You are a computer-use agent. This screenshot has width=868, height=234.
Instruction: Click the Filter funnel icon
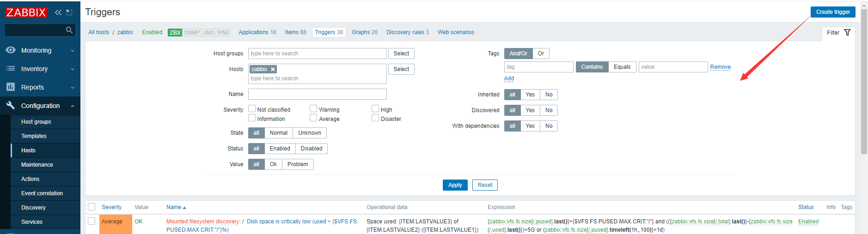pos(847,32)
